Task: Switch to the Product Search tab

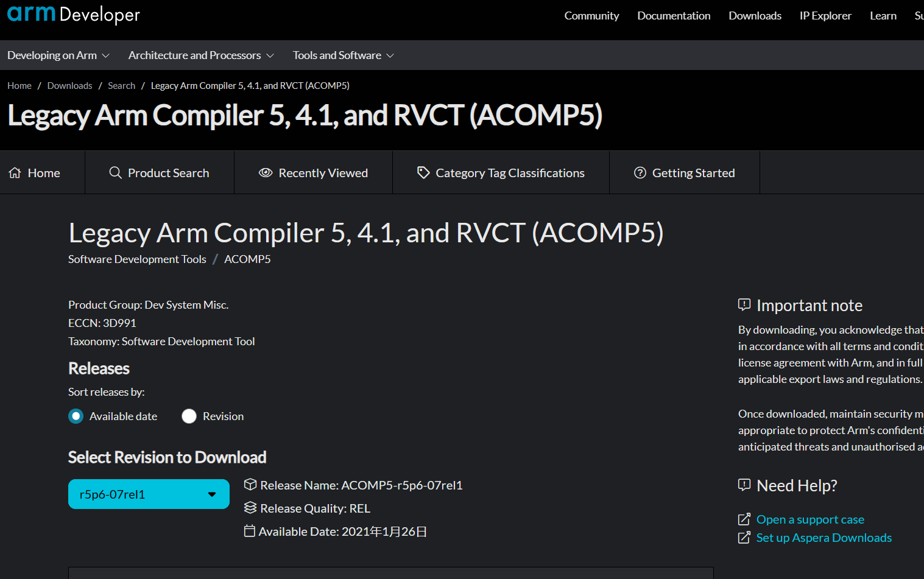Action: coord(160,173)
